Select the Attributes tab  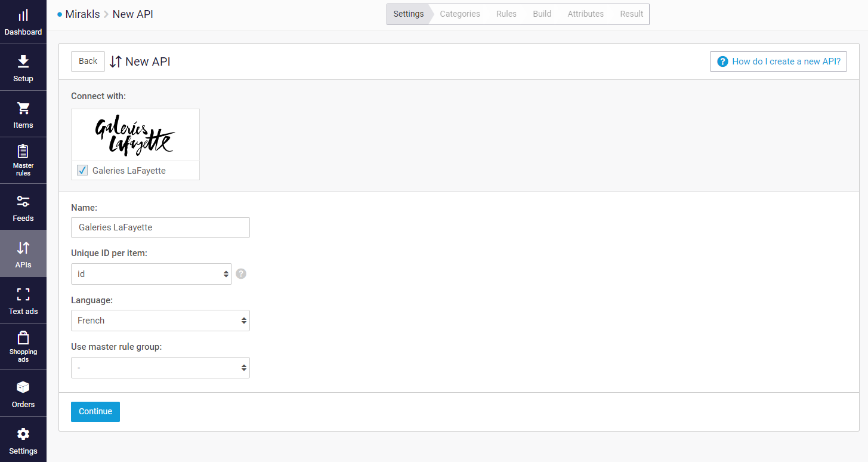(x=585, y=14)
